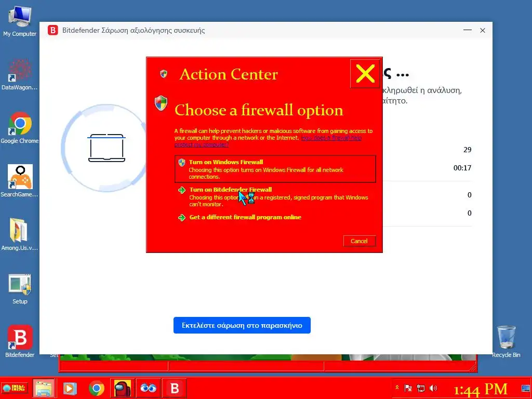Click the googly eyes taskbar icon

tap(148, 388)
